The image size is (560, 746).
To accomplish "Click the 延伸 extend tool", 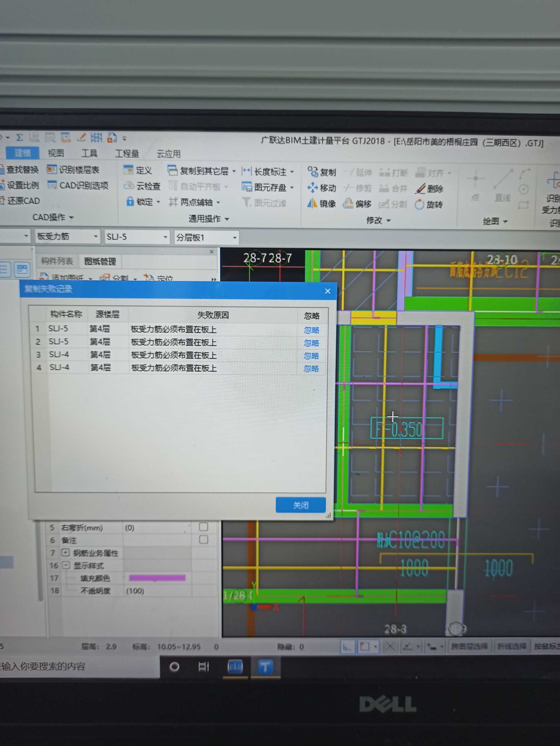I will tap(358, 173).
